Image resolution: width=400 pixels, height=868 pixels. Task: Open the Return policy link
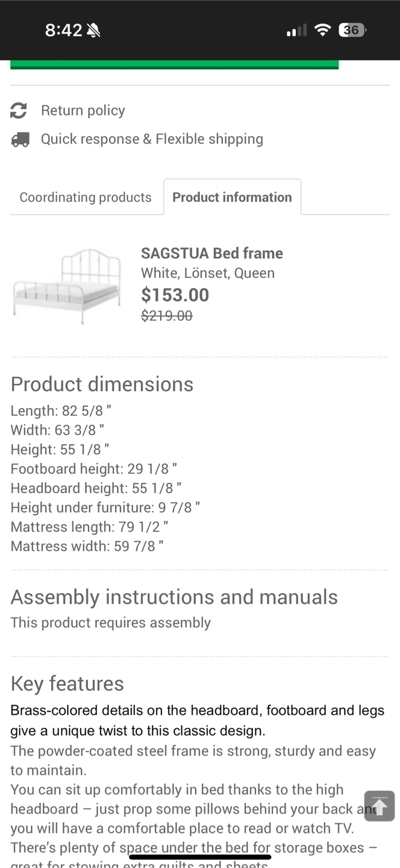point(83,110)
